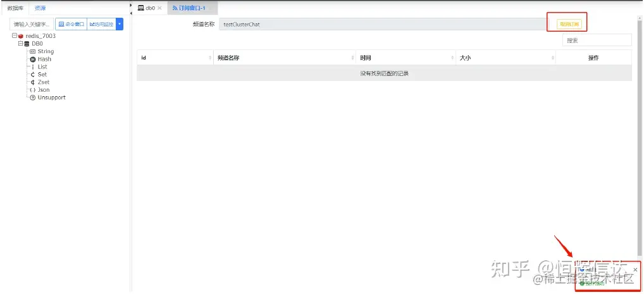Screen dimensions: 644x295
Task: Click the scrollbar up arrow at right edge
Action: (641, 18)
